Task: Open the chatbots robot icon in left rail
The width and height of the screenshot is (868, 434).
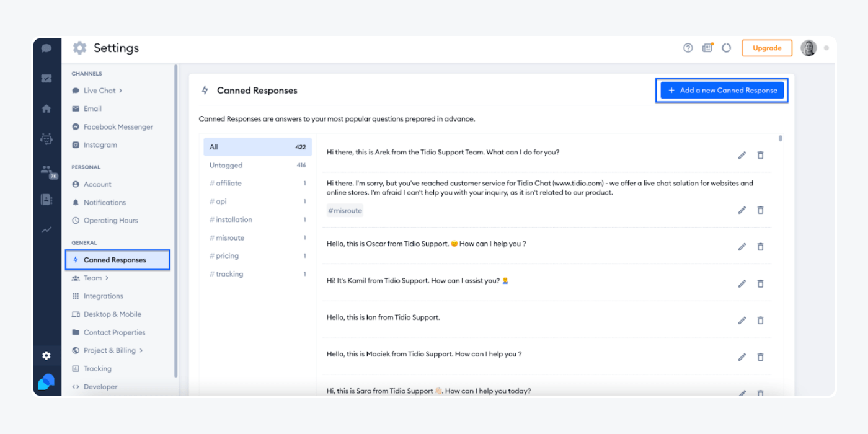Action: click(46, 139)
